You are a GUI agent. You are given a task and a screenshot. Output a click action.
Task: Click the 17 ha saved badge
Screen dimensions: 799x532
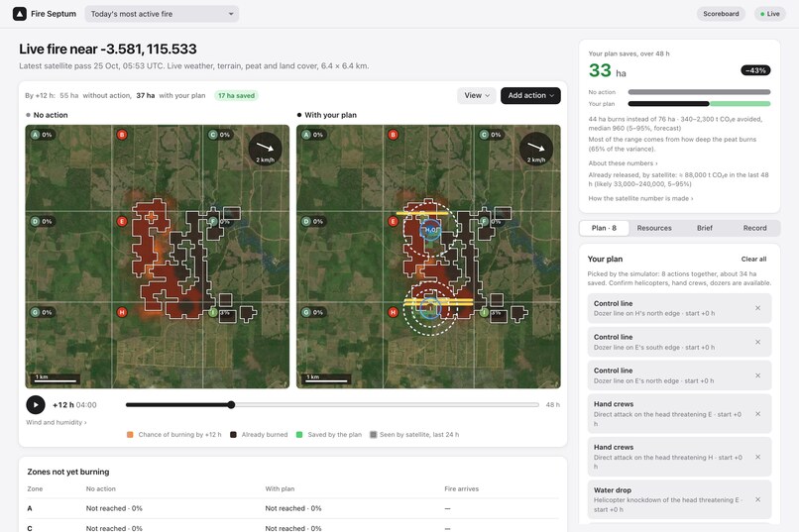(x=237, y=96)
